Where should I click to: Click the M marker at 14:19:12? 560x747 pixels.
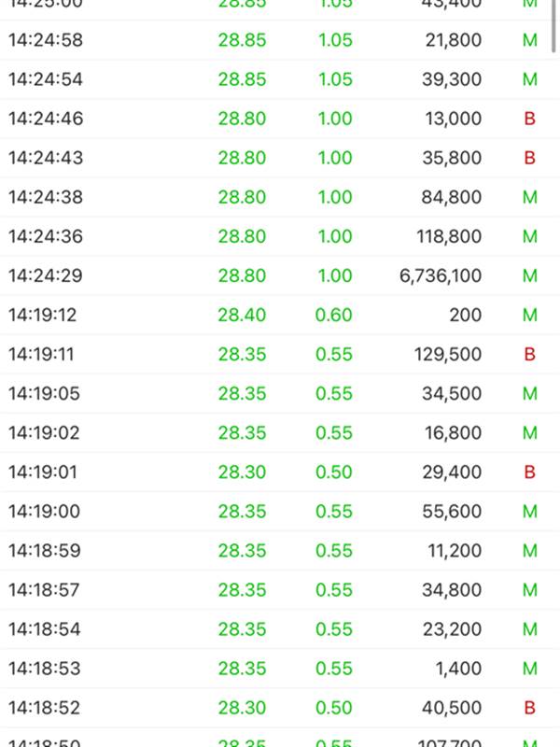(530, 315)
